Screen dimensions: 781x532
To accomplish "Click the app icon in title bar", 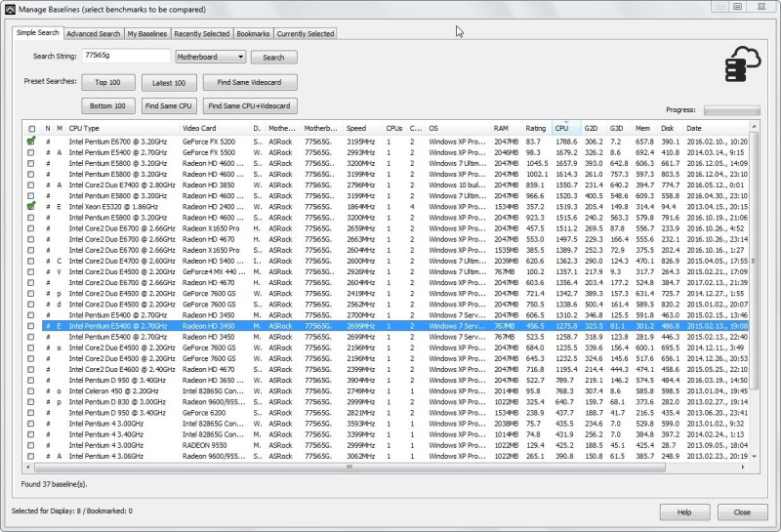I will click(x=10, y=9).
